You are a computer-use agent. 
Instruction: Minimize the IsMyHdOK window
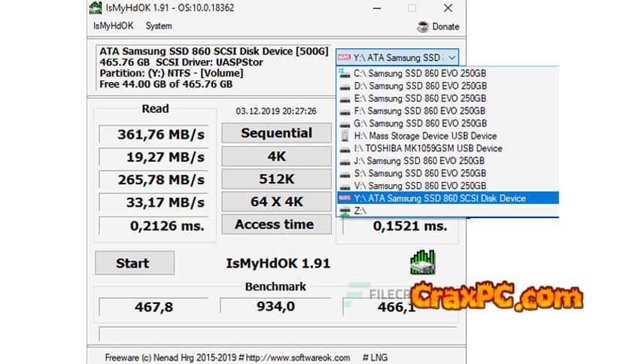377,8
